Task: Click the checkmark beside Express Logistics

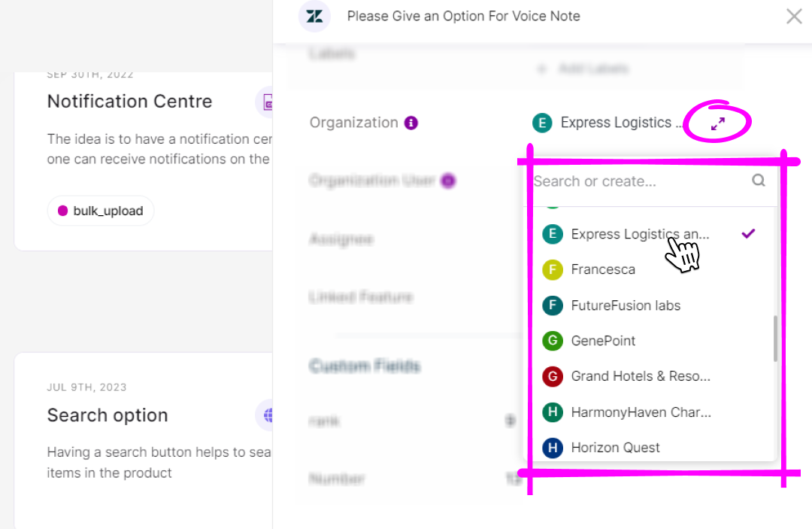Action: pos(748,233)
